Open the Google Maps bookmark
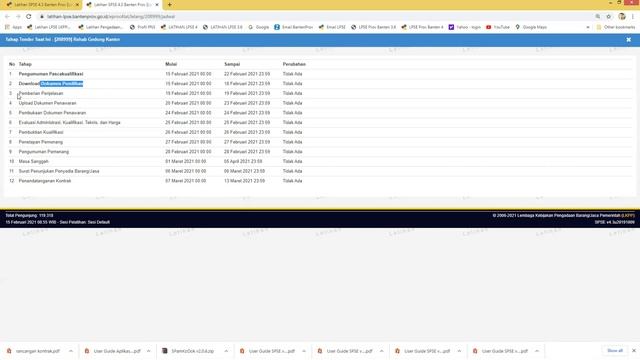This screenshot has width=640, height=360. 531,27
